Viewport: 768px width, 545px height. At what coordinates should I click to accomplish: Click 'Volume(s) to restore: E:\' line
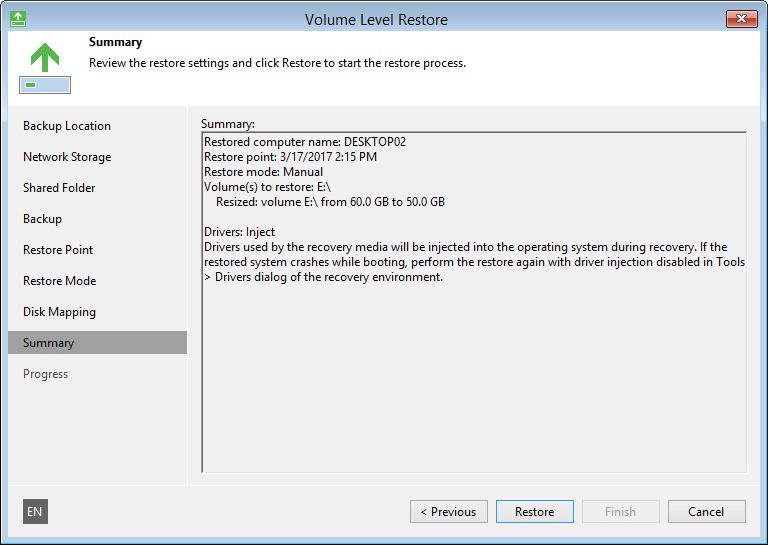tap(267, 187)
